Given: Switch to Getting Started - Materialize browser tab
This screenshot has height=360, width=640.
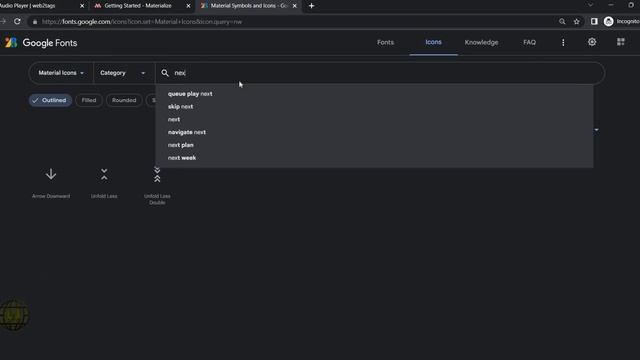Looking at the screenshot, I should pyautogui.click(x=138, y=6).
